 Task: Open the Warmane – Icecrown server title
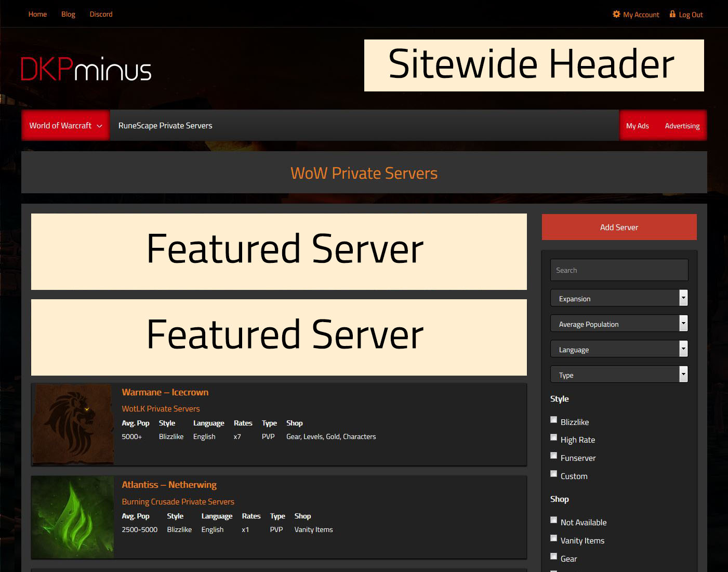click(165, 392)
